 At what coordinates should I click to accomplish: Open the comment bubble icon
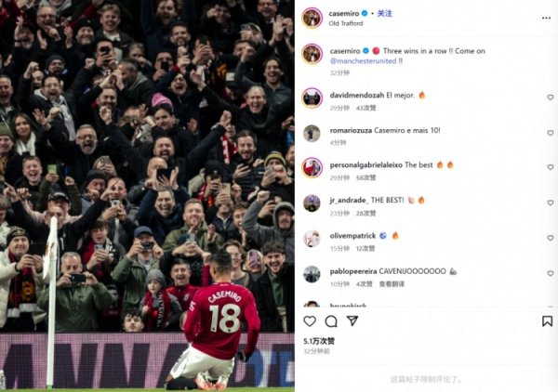(331, 321)
